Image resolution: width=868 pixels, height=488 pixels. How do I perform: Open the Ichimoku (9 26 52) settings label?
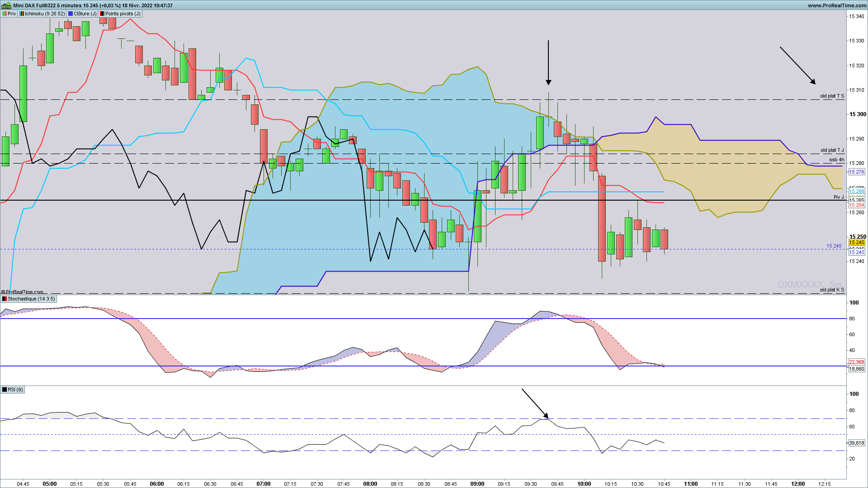click(x=42, y=14)
